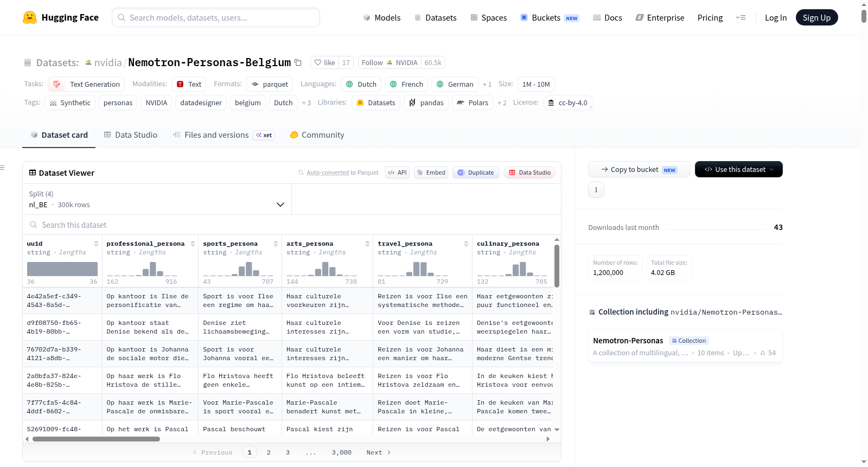
Task: Open the 60.5k followers count
Action: pyautogui.click(x=433, y=62)
